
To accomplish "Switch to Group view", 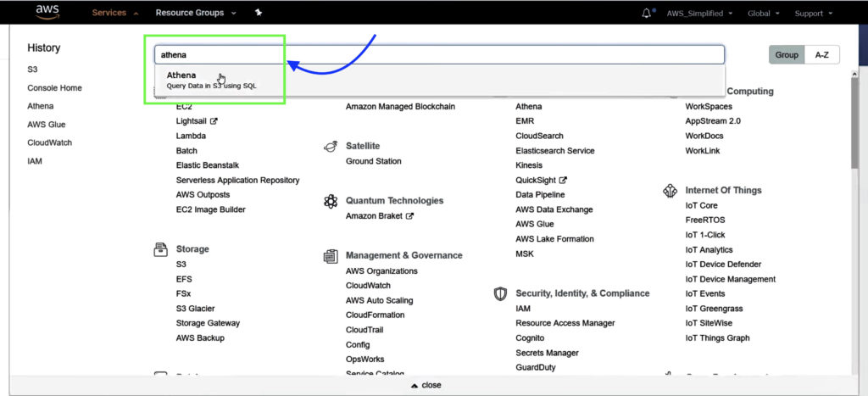I will [x=787, y=55].
